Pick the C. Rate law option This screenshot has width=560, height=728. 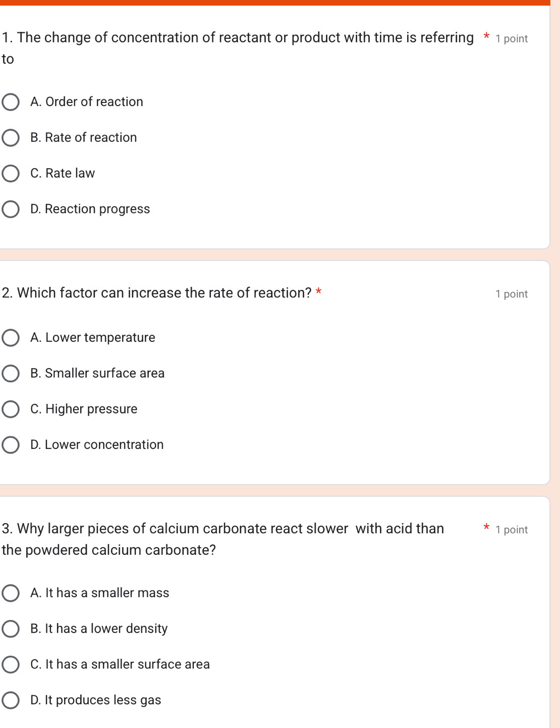pyautogui.click(x=11, y=174)
